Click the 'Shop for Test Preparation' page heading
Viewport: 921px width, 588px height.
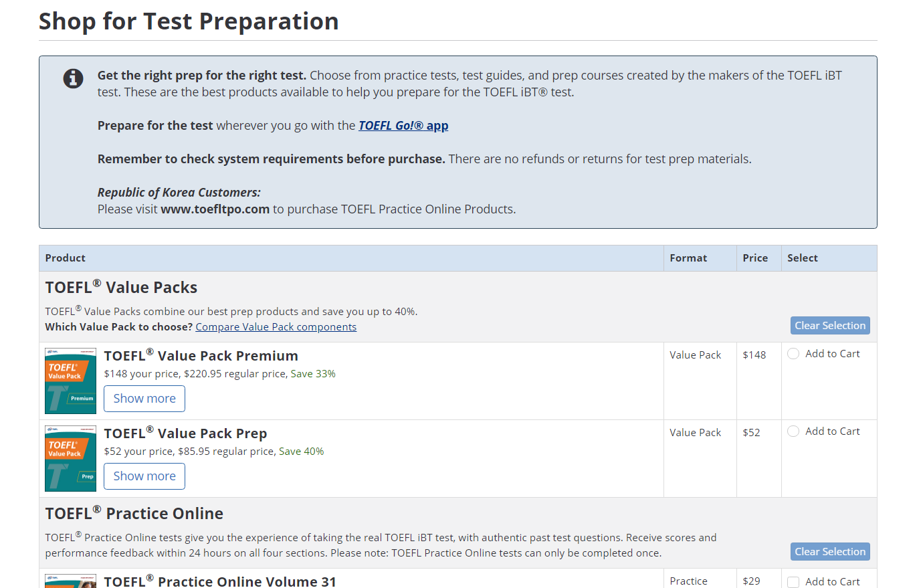(189, 21)
